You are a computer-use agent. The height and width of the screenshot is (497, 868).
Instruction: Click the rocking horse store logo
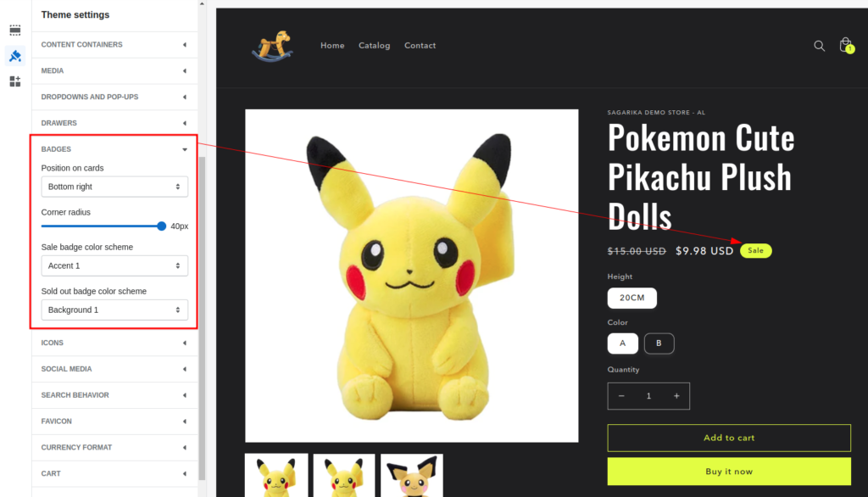click(x=272, y=46)
